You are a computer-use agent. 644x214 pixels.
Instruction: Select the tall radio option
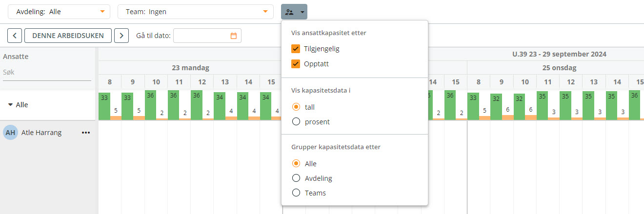tap(296, 106)
